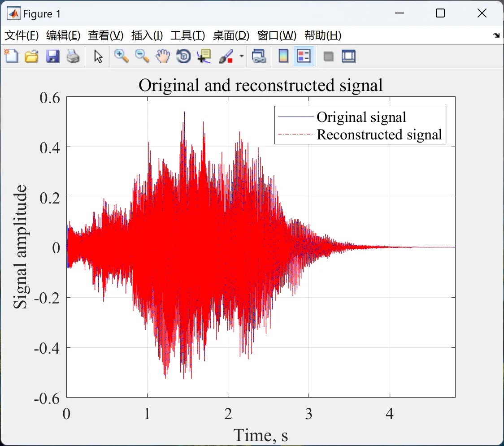Click the Link Plot toolbar icon
Screen dimensions: 504x446
pyautogui.click(x=259, y=56)
